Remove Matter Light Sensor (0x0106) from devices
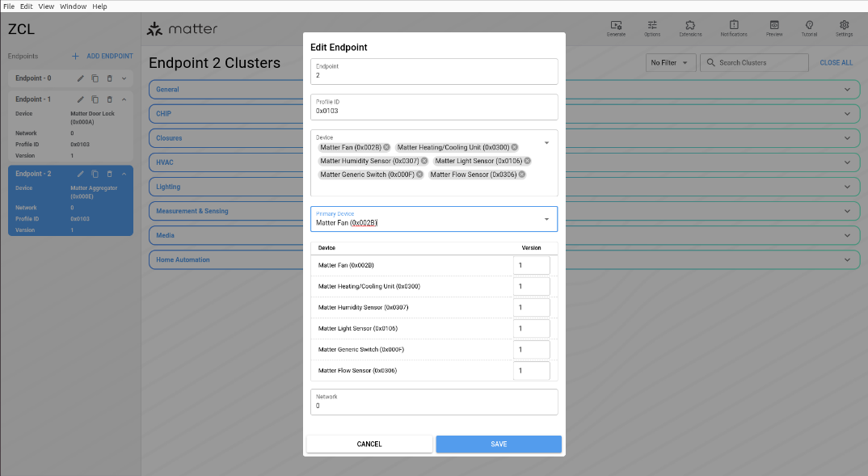868x476 pixels. tap(527, 161)
